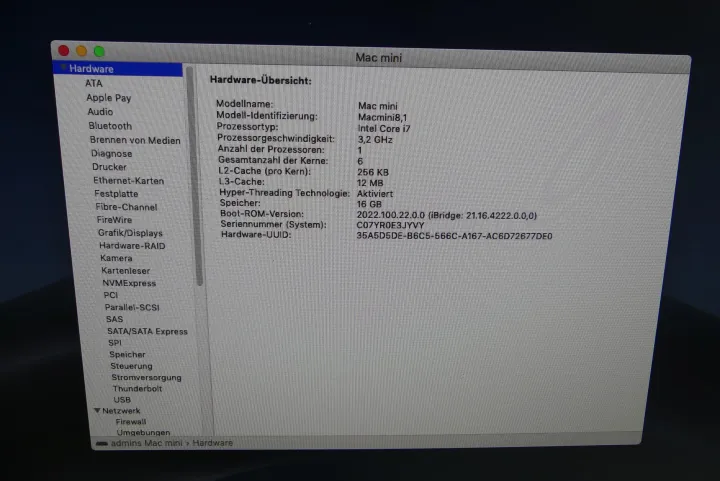Open Grafik/Displays entry

pos(130,233)
